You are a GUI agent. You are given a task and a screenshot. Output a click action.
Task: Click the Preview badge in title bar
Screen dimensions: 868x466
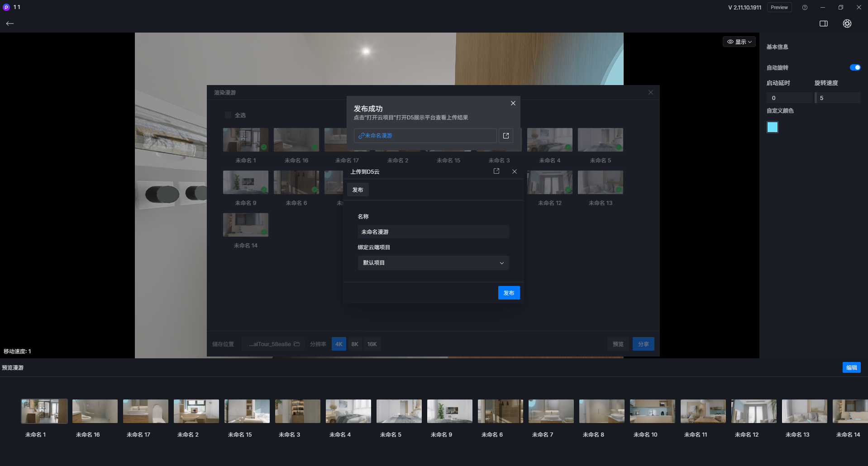779,7
